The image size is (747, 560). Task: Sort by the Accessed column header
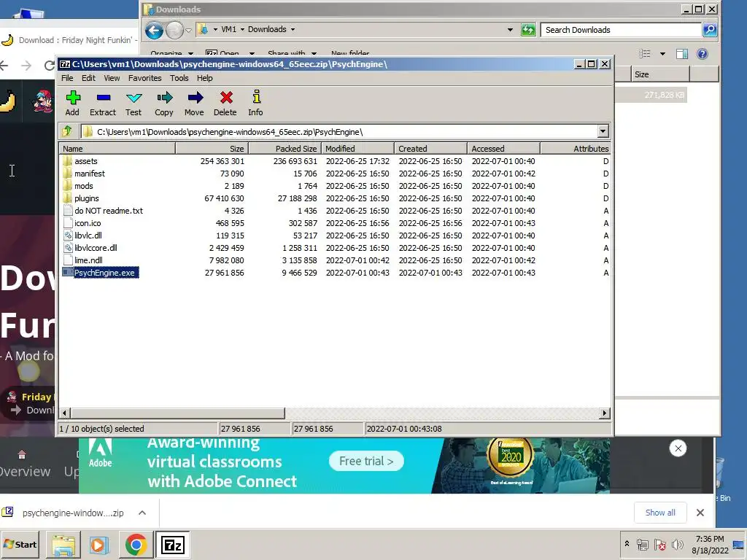[x=503, y=149]
